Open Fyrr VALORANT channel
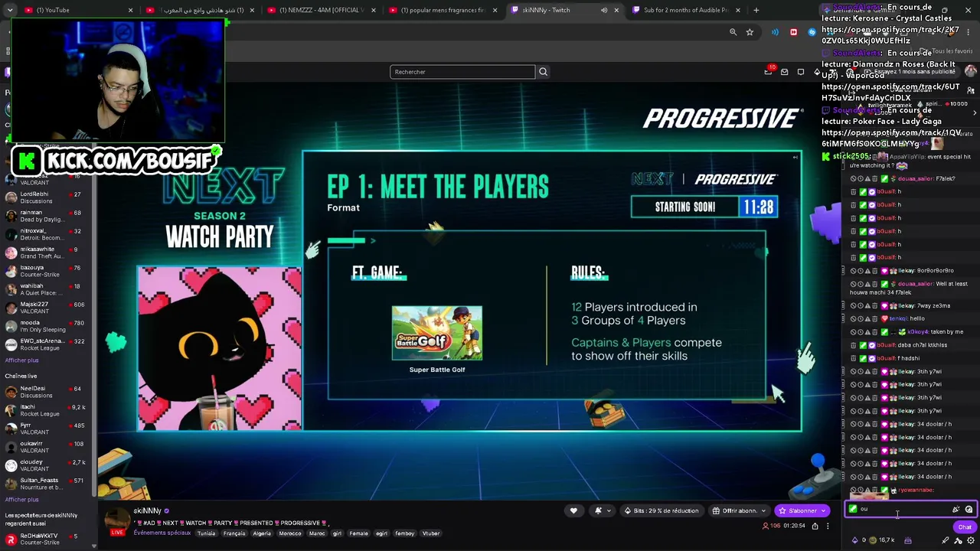This screenshot has height=551, width=980. [46, 429]
